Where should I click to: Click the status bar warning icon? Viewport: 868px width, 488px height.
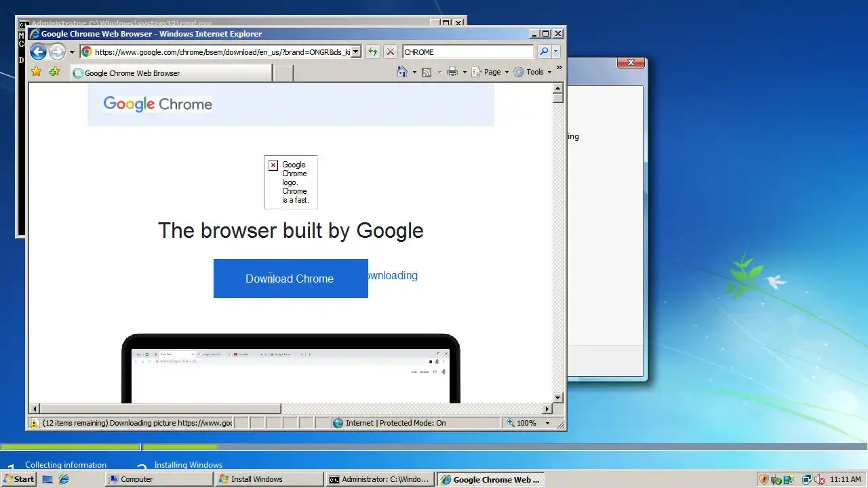coord(35,423)
